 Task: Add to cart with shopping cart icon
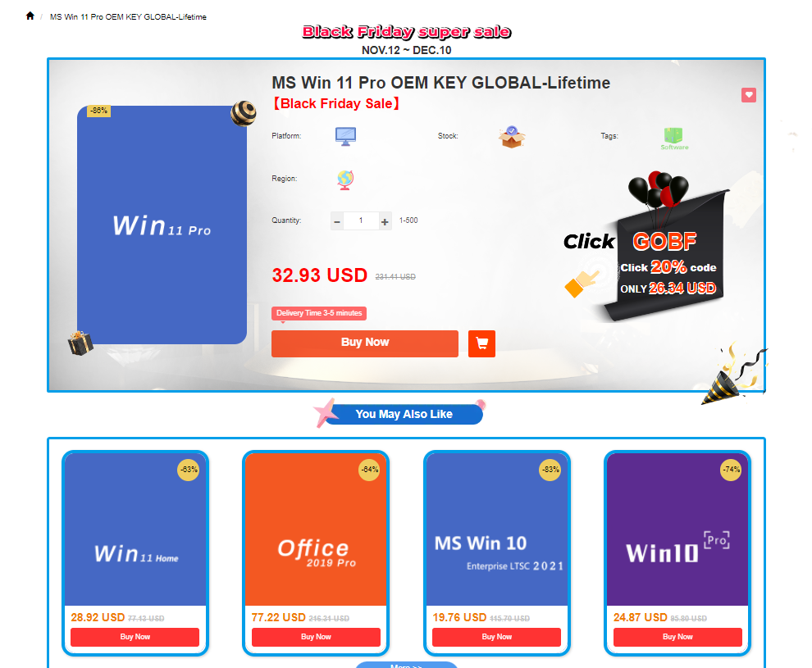[x=481, y=343]
